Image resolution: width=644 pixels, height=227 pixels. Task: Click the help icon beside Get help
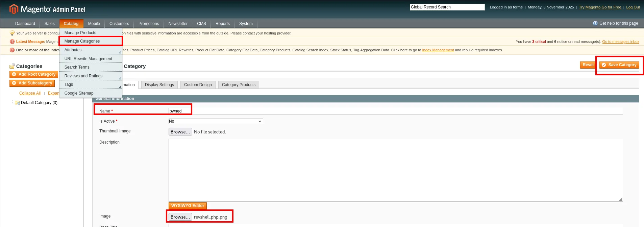pyautogui.click(x=595, y=23)
